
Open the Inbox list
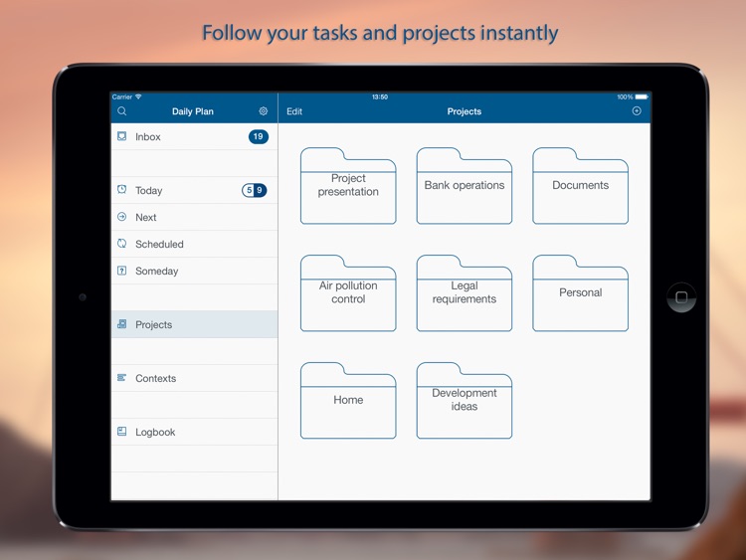(x=194, y=136)
